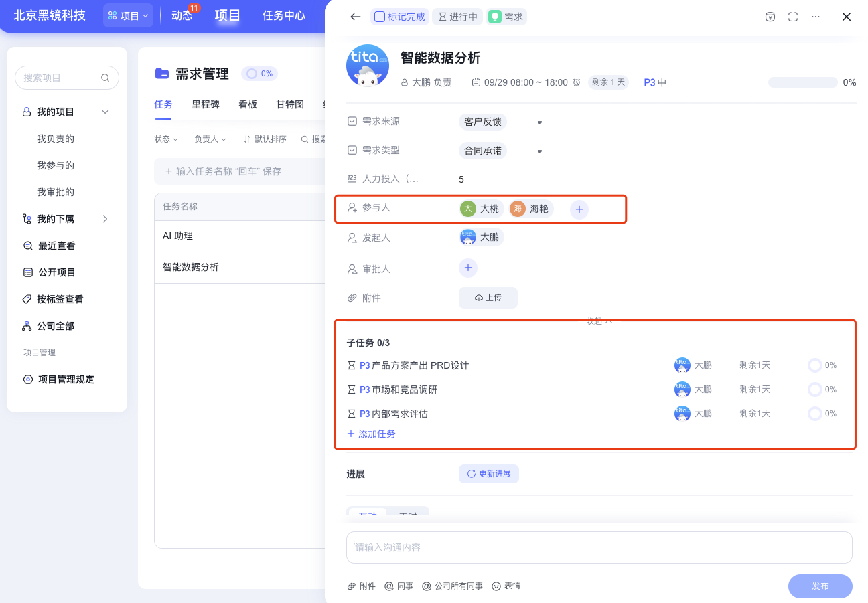Viewport: 868px width, 603px height.
Task: Click the task progress bar at 0%
Action: [x=802, y=82]
